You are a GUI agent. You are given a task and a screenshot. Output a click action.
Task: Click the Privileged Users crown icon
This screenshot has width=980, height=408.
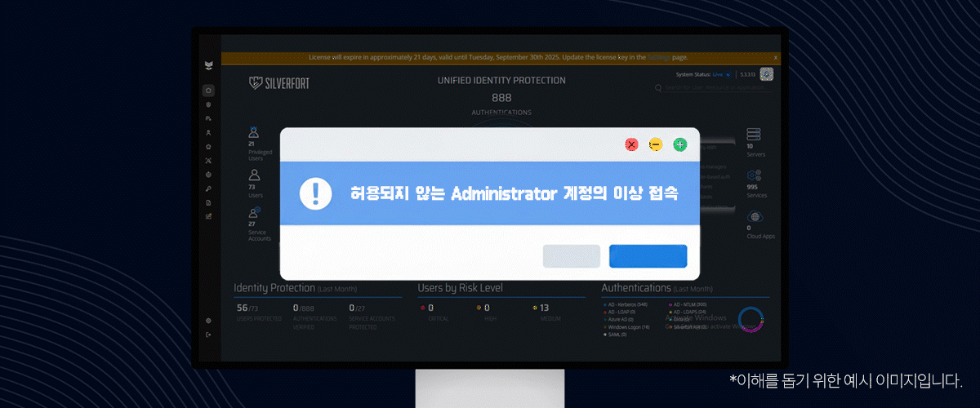click(x=254, y=132)
